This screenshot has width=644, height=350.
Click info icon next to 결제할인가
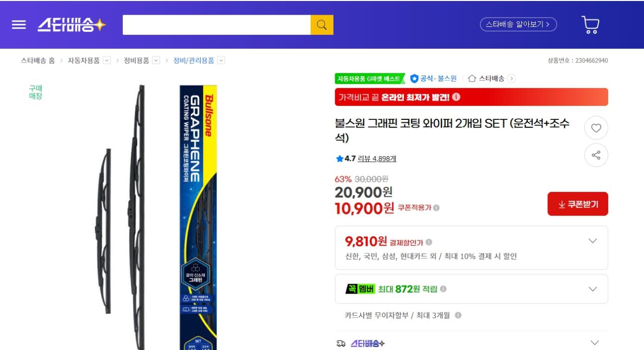[x=429, y=242]
